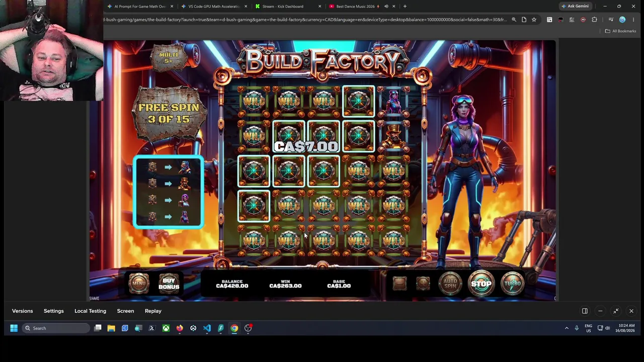Enable AUTO SPIN mode
The width and height of the screenshot is (644, 362).
coord(450,284)
